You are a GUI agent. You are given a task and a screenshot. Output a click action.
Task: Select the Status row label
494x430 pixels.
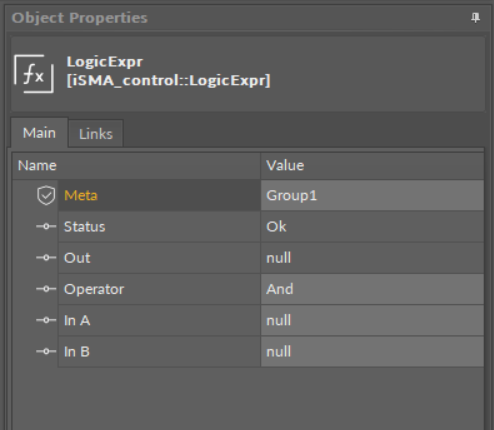click(84, 227)
